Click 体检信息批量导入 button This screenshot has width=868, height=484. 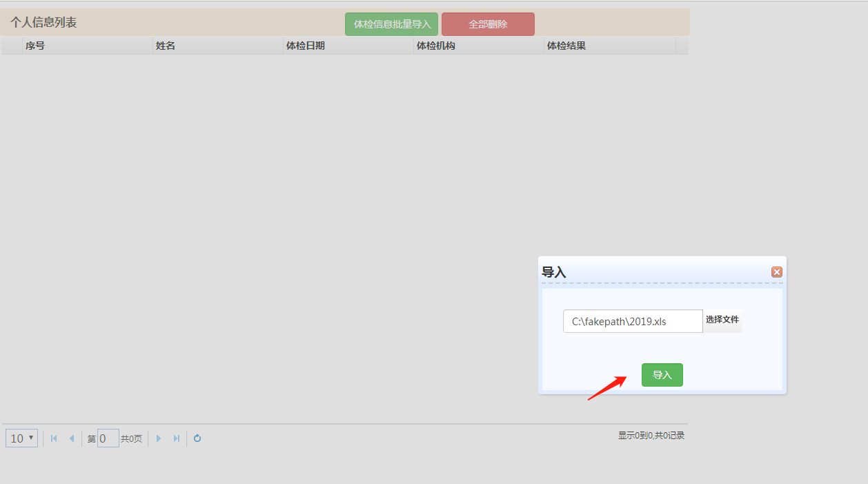(x=391, y=24)
